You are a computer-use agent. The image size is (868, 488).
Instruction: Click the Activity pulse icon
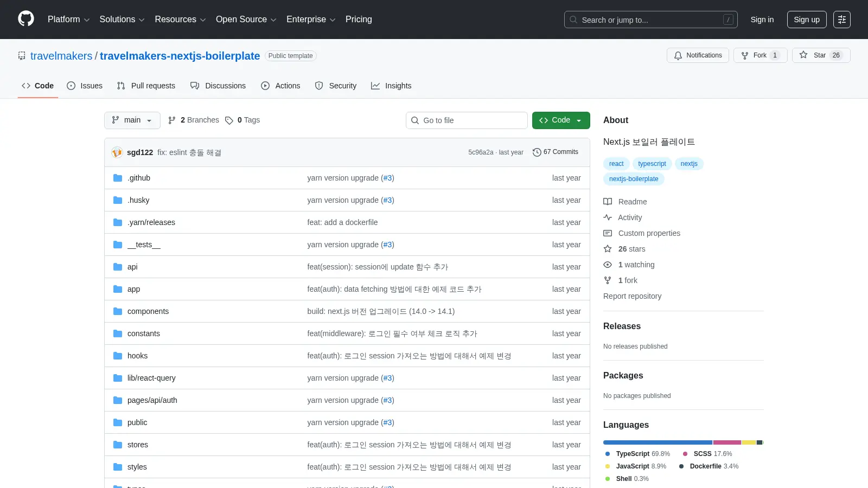pos(608,217)
